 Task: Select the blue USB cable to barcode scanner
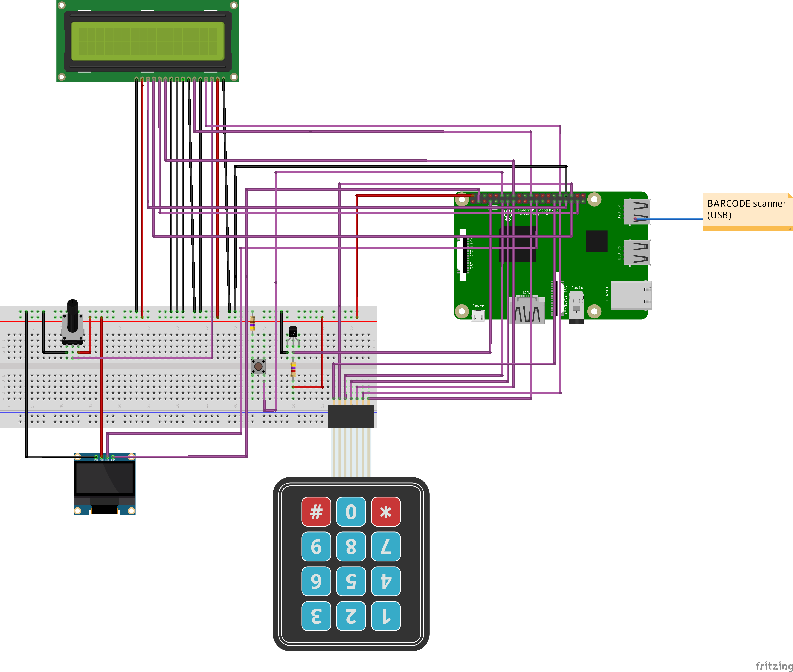coord(669,219)
